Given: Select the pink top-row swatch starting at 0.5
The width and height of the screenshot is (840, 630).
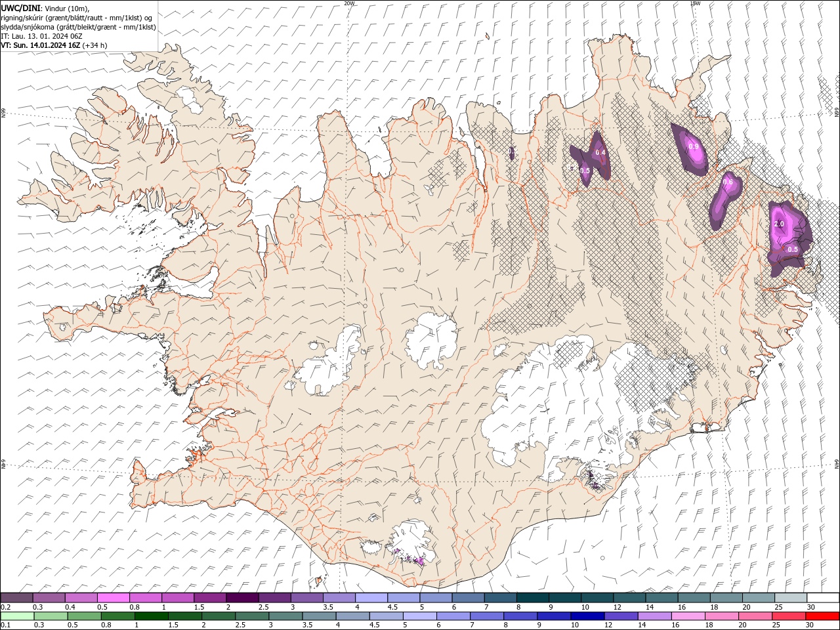Looking at the screenshot, I should [x=113, y=598].
